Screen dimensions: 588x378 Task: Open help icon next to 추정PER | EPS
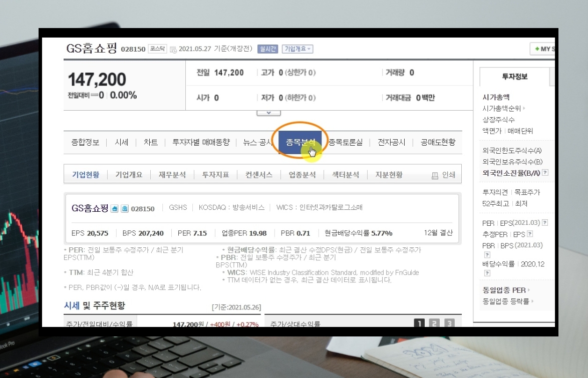[x=530, y=234]
